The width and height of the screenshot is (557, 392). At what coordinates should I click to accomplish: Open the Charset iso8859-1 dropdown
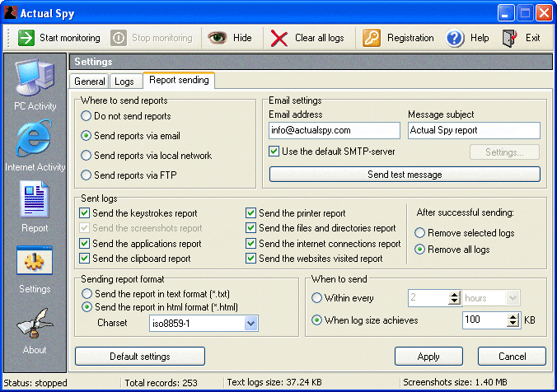250,324
